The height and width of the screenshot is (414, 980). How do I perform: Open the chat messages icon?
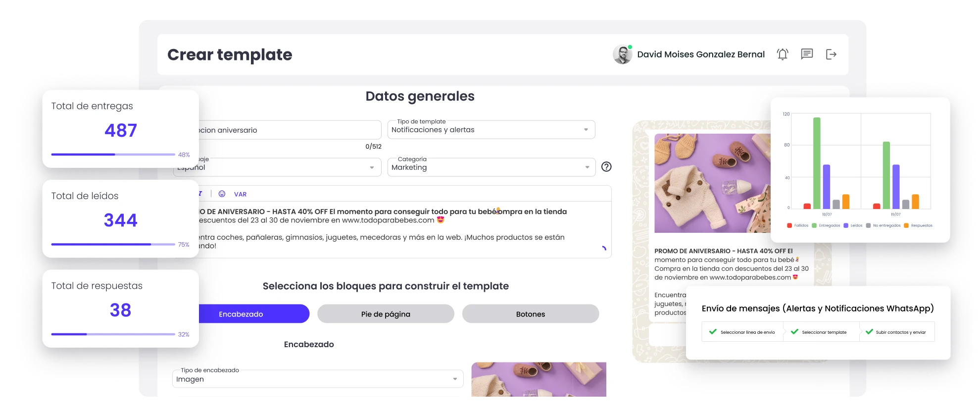point(807,54)
